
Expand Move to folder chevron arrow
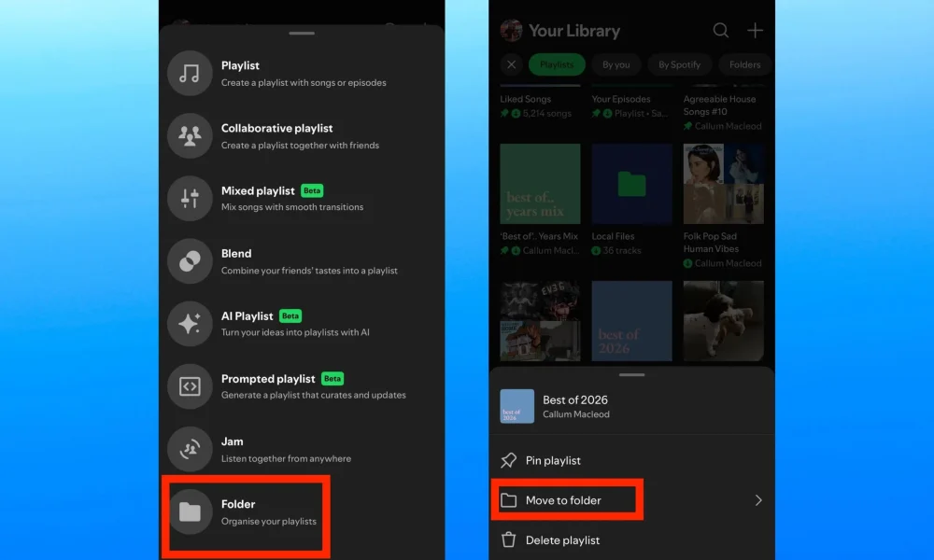tap(758, 500)
